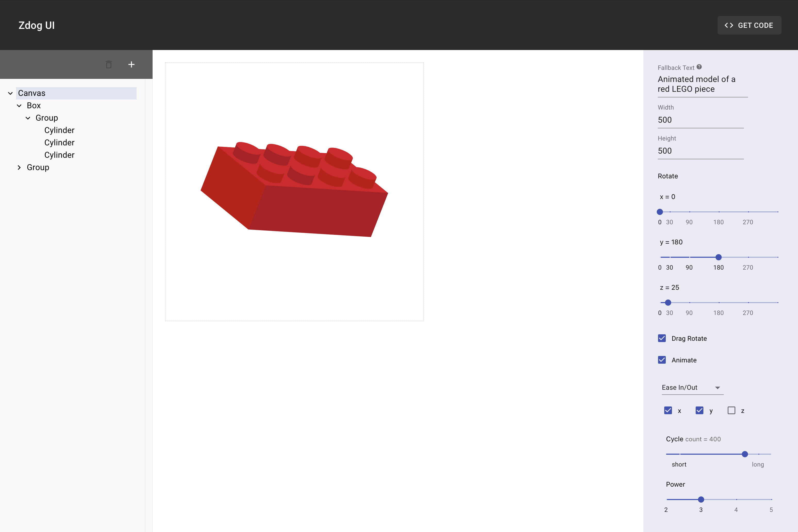
Task: Select the second Cylinder item
Action: [59, 143]
